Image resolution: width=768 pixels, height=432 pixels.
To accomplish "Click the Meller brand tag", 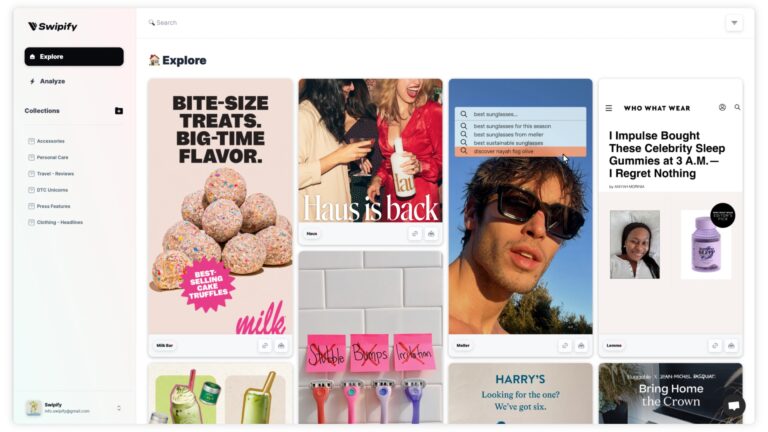I will click(463, 346).
